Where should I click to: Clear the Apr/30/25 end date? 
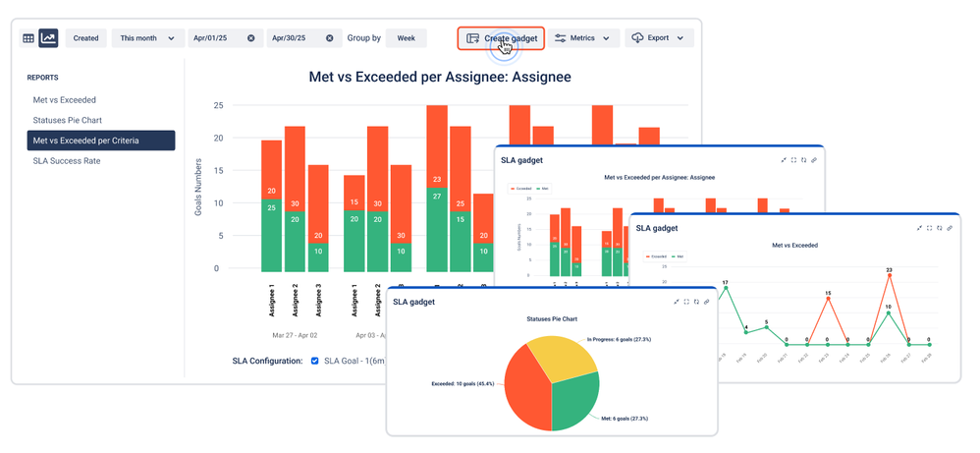tap(329, 38)
